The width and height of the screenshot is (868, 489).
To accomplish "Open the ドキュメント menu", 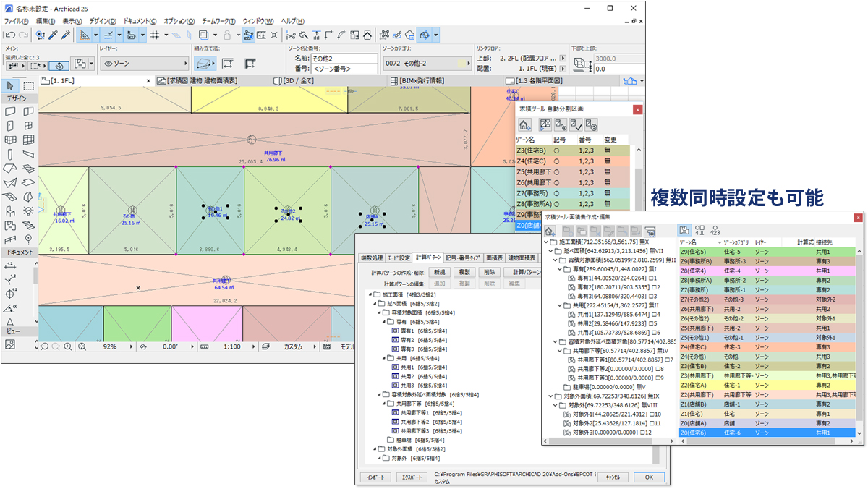I will [139, 21].
